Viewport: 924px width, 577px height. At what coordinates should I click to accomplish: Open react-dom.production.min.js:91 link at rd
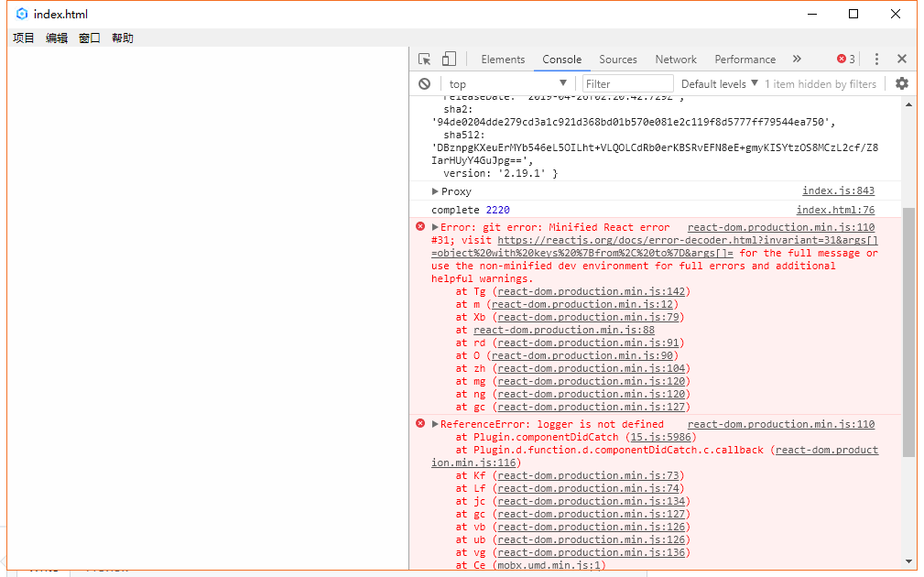coord(588,343)
